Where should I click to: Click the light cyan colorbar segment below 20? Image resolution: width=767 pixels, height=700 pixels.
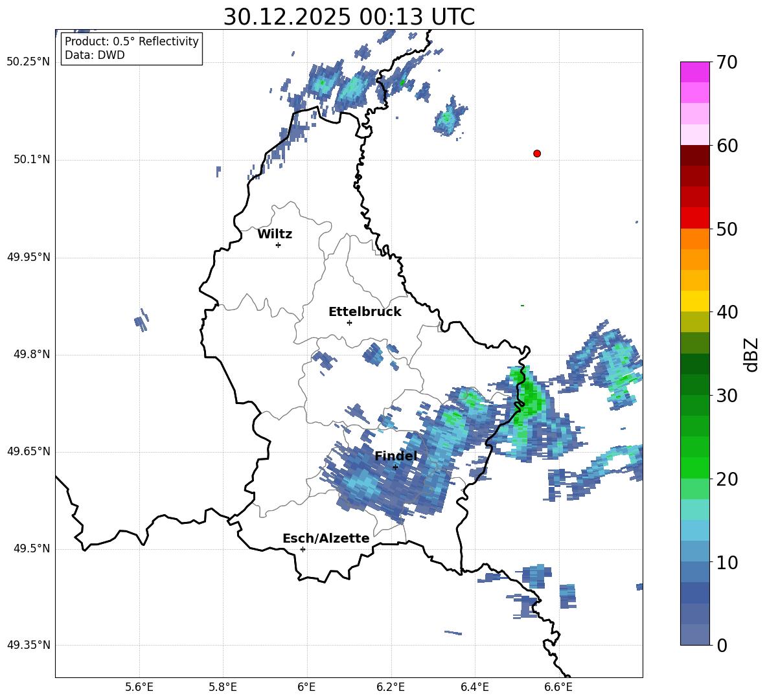pyautogui.click(x=694, y=510)
